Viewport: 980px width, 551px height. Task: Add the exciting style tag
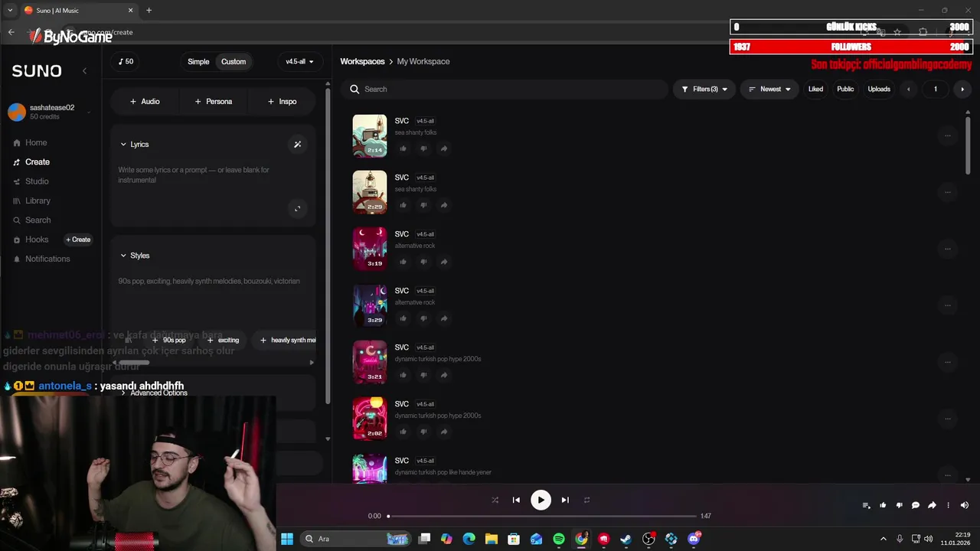[224, 340]
